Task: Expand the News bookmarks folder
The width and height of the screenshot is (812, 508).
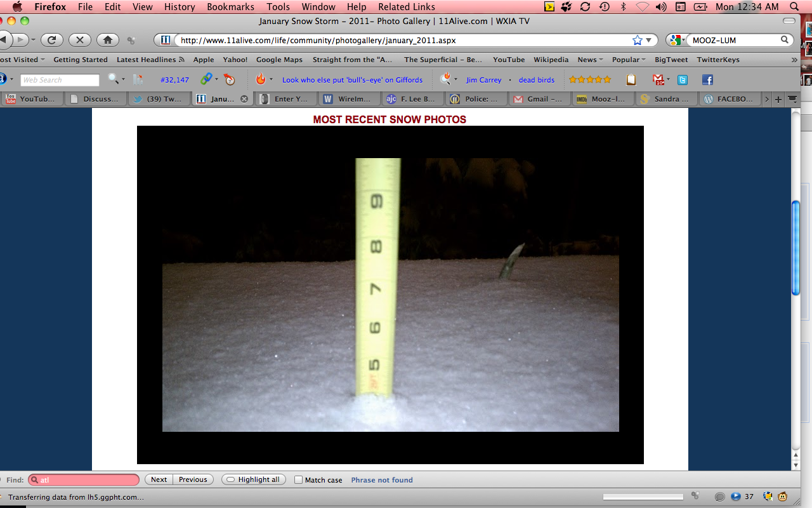Action: (589, 60)
